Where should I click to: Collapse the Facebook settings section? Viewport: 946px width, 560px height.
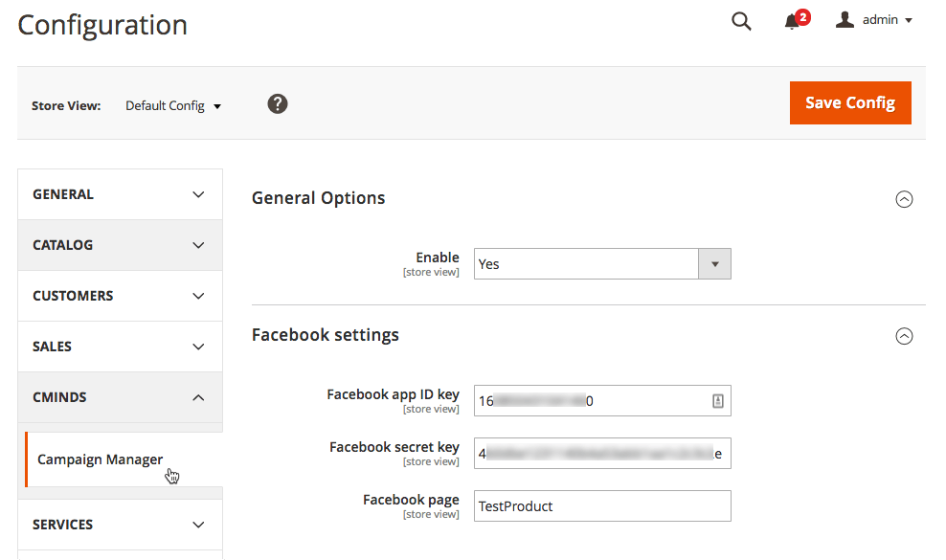pos(903,336)
